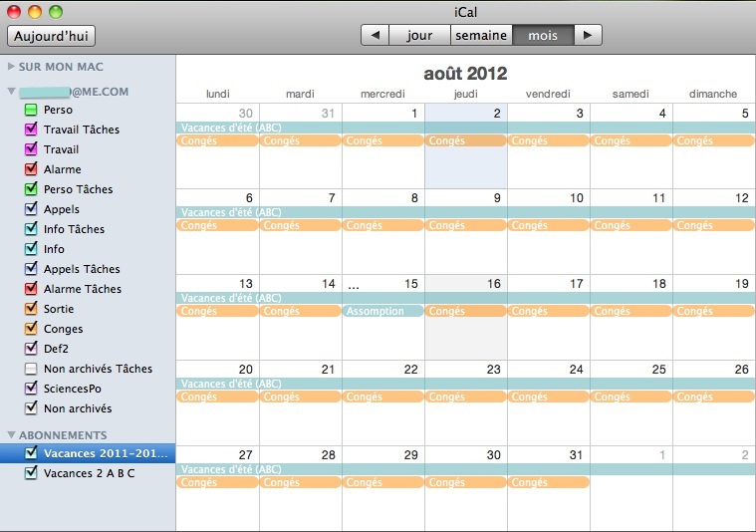The width and height of the screenshot is (756, 532).
Task: Collapse the ABONNEMENTS section
Action: [12, 435]
